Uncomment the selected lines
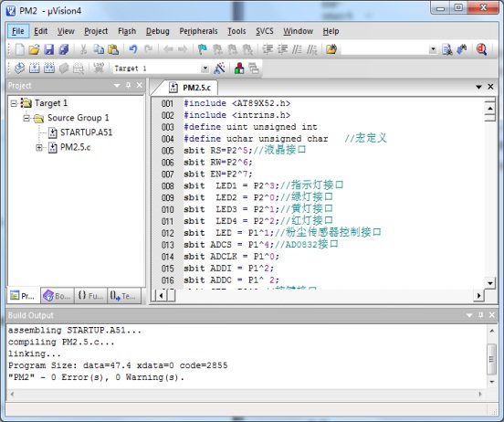The image size is (504, 422). click(311, 49)
